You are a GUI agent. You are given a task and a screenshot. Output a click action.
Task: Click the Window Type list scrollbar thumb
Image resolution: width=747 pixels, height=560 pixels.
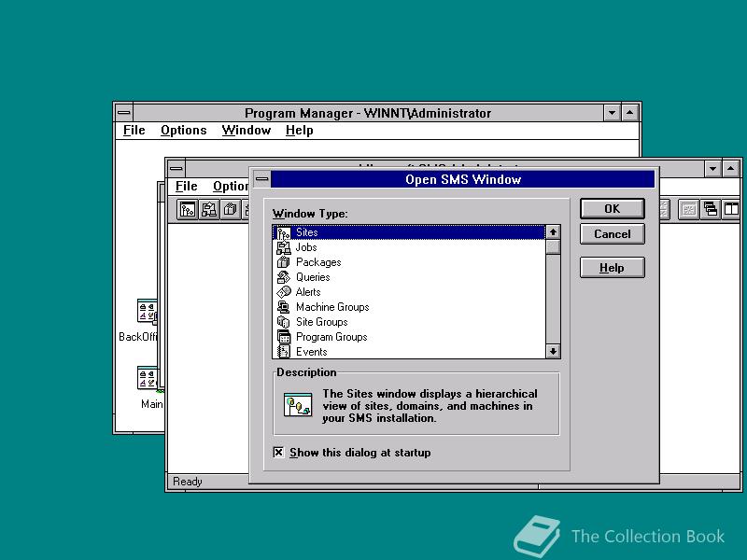(553, 246)
